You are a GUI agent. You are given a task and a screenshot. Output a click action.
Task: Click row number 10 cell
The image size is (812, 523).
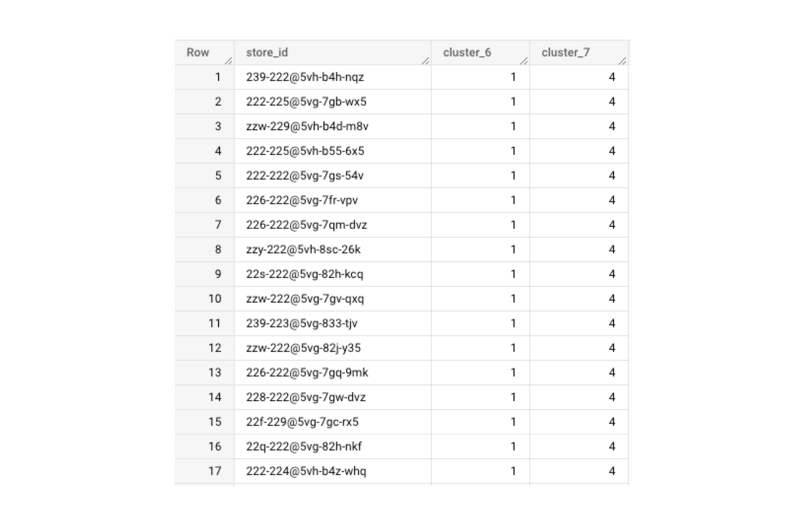coord(215,299)
